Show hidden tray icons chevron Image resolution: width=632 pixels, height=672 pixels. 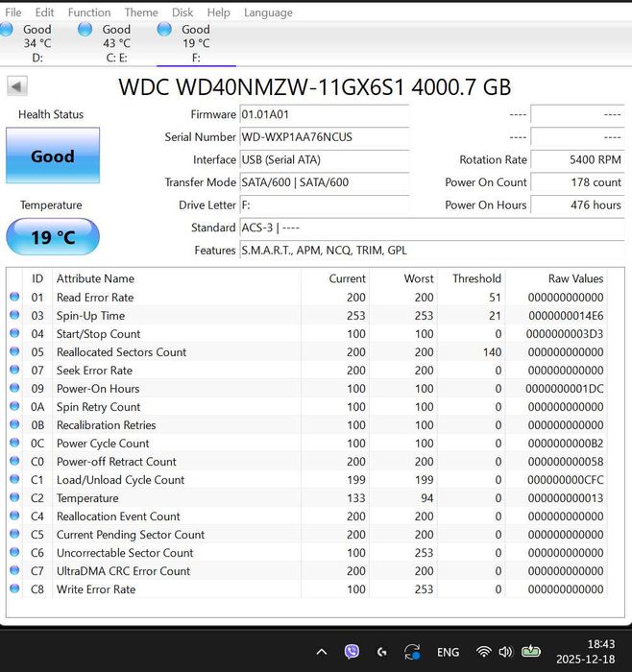click(322, 652)
